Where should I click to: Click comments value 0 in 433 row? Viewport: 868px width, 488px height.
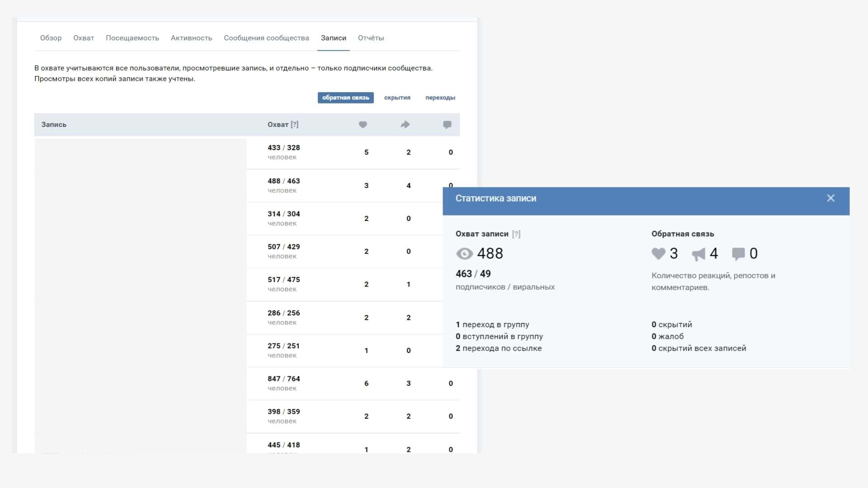coord(451,152)
